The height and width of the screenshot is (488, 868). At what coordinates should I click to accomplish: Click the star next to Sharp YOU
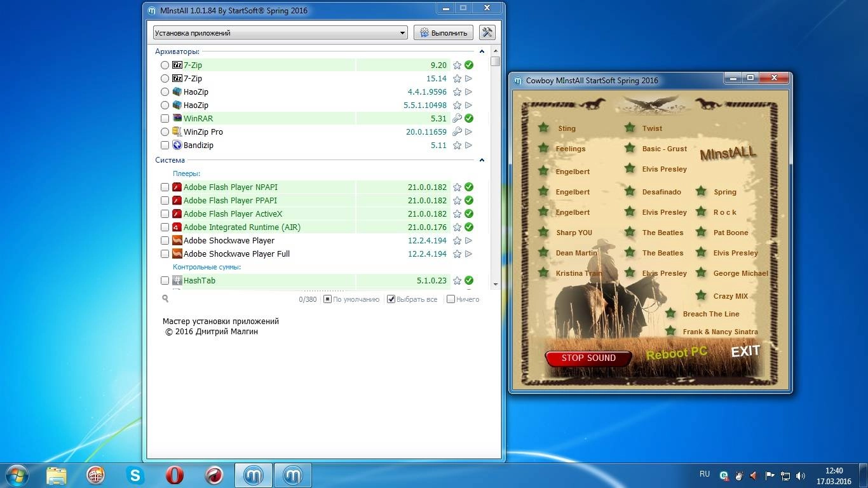(543, 232)
